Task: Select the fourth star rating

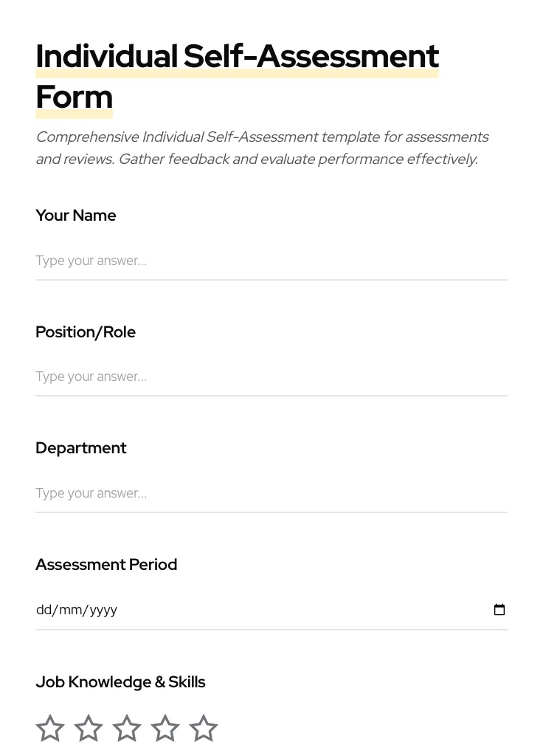Action: [165, 728]
